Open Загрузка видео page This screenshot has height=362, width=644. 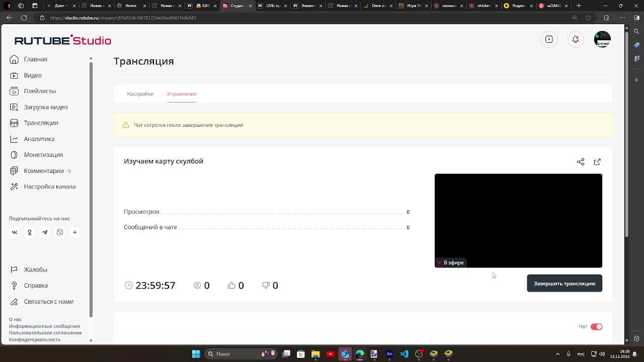click(x=39, y=107)
